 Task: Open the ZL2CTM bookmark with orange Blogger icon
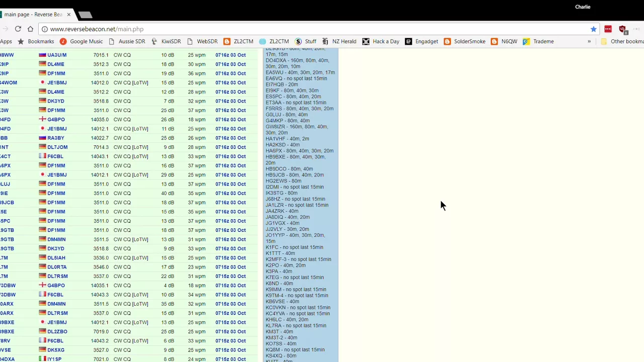(238, 41)
